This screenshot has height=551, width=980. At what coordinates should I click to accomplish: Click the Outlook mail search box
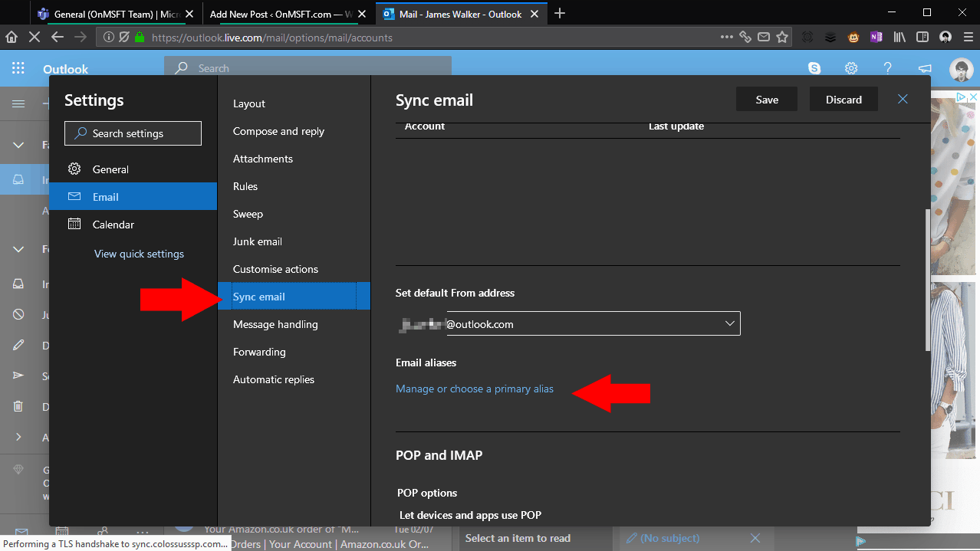tap(307, 68)
